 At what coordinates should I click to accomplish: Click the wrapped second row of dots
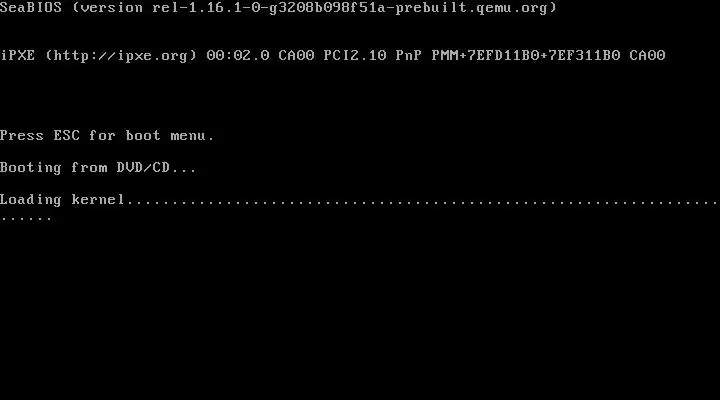26,219
